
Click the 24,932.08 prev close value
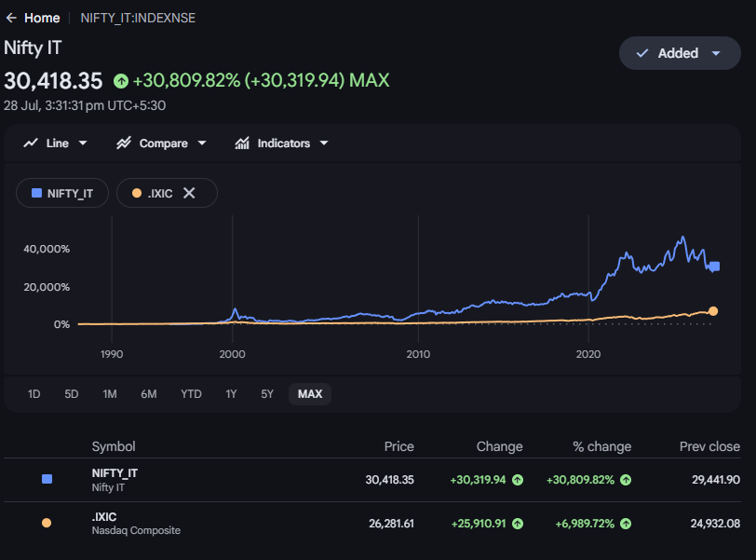tap(715, 524)
